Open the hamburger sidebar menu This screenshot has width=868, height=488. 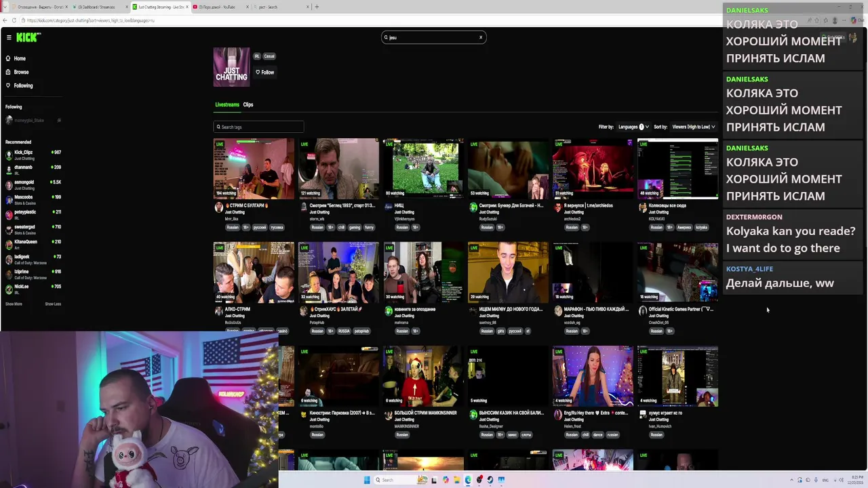9,37
